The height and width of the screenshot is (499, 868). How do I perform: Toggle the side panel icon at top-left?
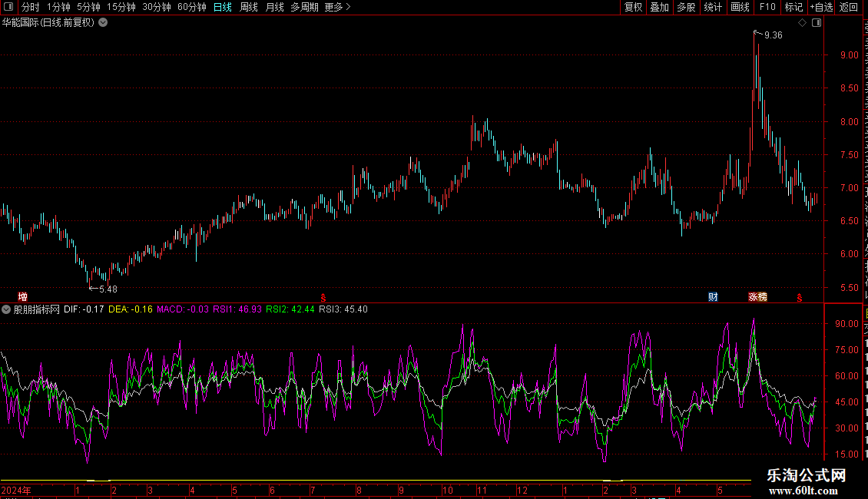tap(8, 7)
